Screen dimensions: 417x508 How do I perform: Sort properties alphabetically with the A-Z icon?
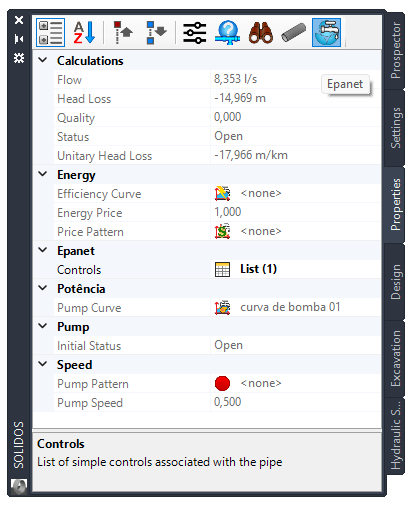84,32
